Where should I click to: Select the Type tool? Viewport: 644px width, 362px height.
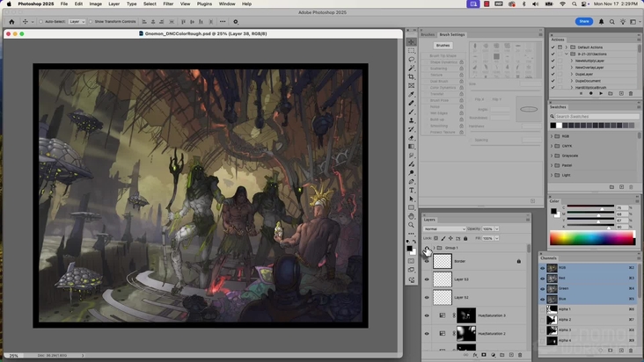tap(411, 190)
